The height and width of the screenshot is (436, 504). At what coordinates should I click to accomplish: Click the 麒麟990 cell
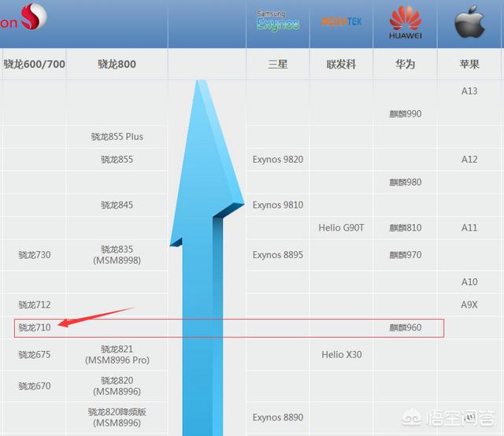click(x=406, y=114)
